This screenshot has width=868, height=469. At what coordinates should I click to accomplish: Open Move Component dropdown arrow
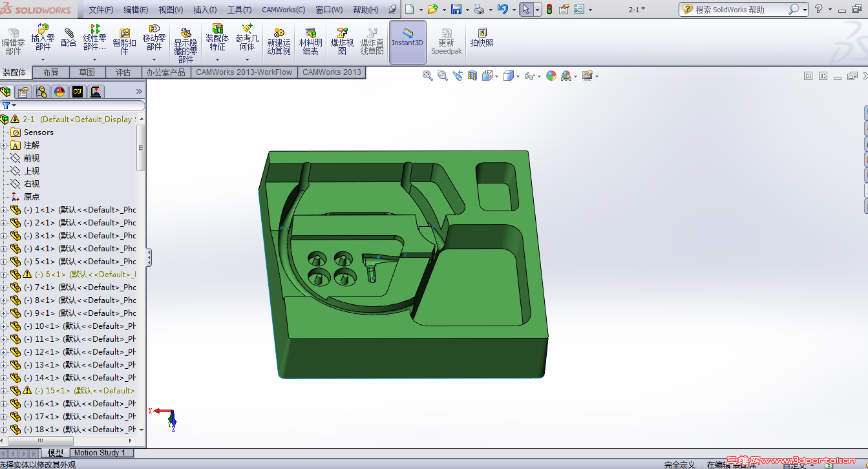pos(154,59)
